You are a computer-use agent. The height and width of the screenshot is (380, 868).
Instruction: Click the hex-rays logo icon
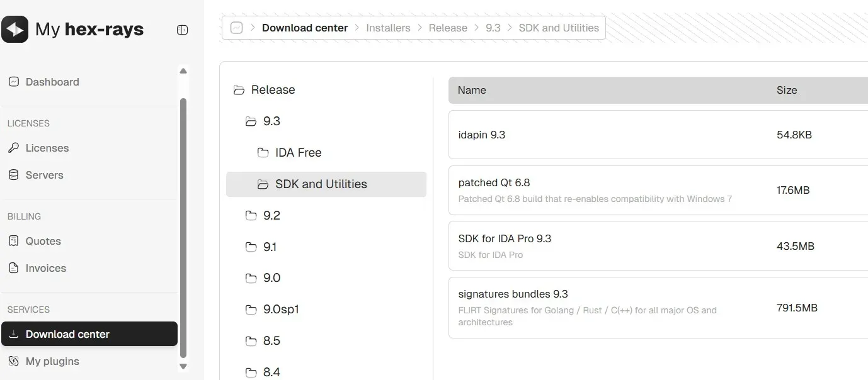pos(15,30)
